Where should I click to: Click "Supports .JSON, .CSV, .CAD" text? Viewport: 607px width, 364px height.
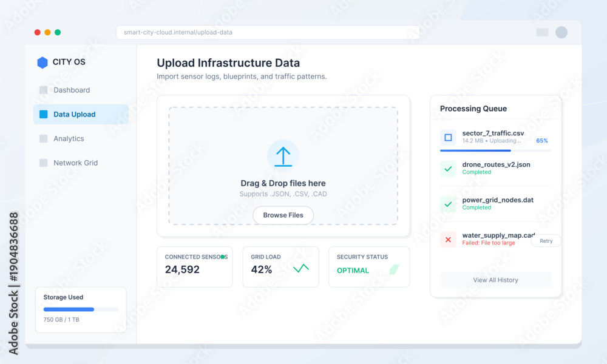click(283, 194)
